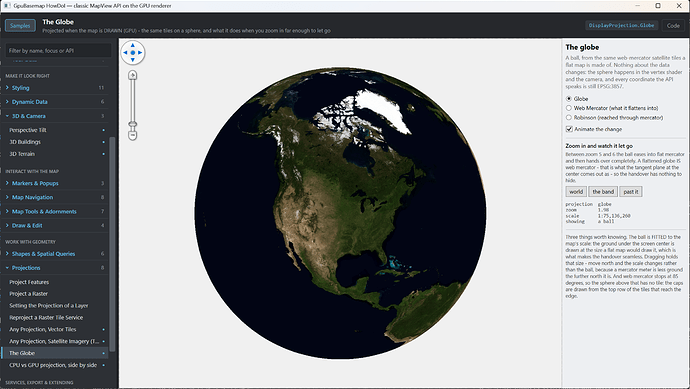This screenshot has width=690, height=389.
Task: Open the 3D Terrain sample
Action: point(55,154)
